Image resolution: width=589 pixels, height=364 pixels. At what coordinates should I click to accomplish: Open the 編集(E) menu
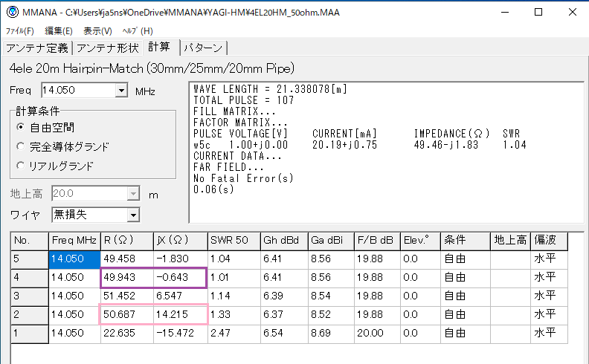pyautogui.click(x=59, y=31)
